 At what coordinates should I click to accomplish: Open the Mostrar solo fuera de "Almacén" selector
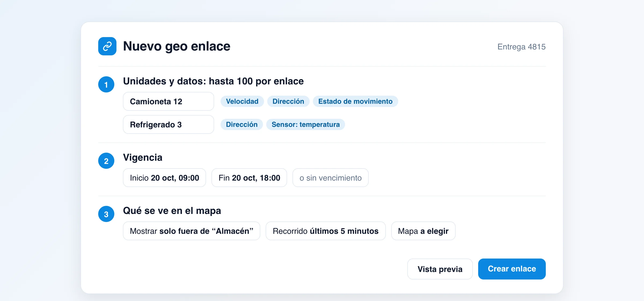(192, 231)
